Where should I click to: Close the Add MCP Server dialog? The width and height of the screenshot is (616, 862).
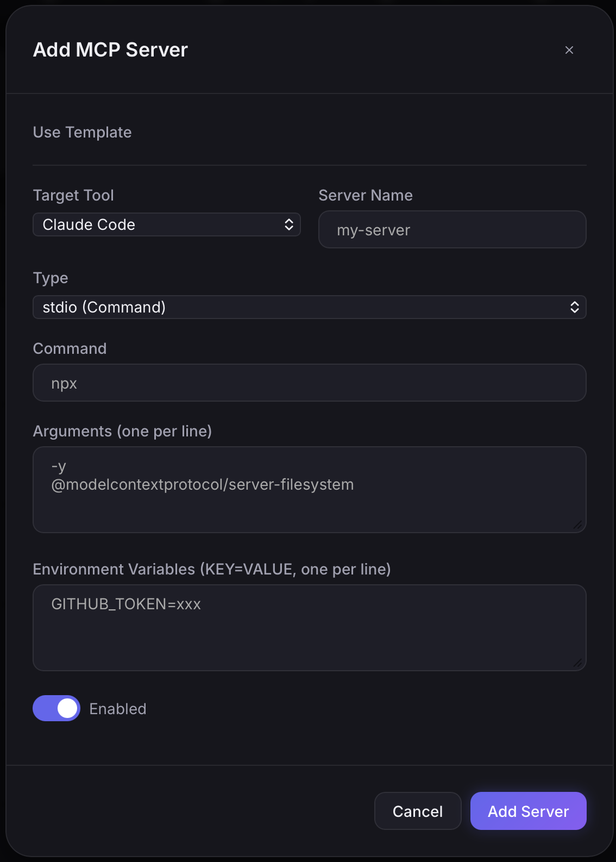pos(569,50)
